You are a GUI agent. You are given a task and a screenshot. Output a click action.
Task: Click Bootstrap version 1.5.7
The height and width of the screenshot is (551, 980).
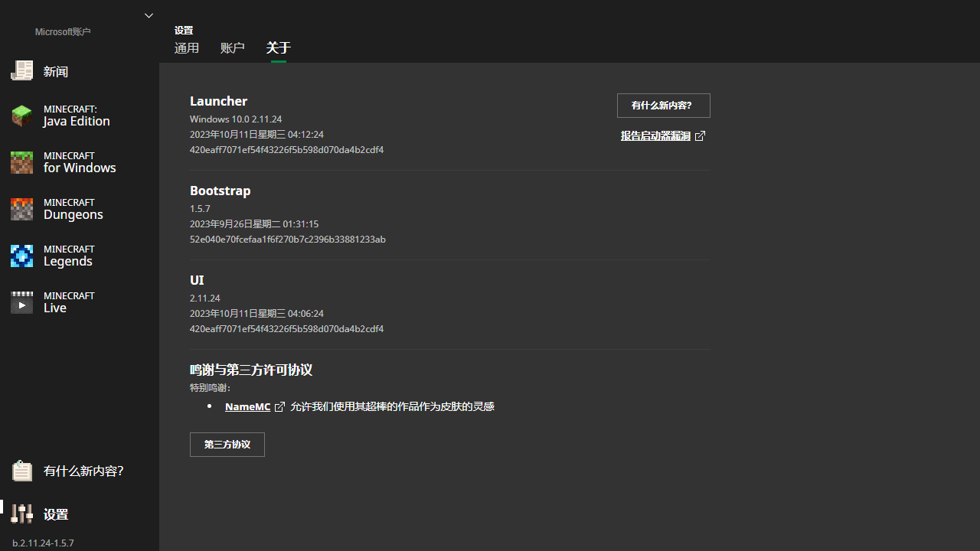(x=200, y=209)
